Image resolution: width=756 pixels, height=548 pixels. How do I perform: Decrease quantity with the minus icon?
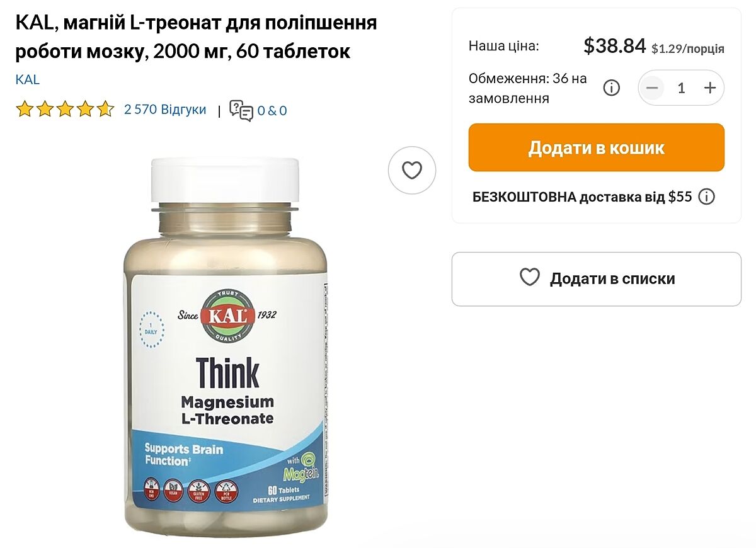[x=652, y=88]
